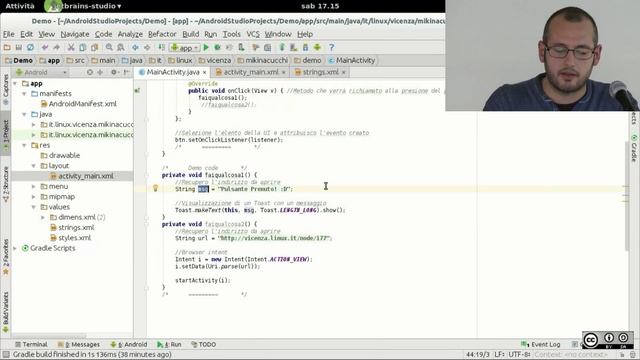Start debugging with the bug icon
The height and width of the screenshot is (360, 640).
[218, 47]
